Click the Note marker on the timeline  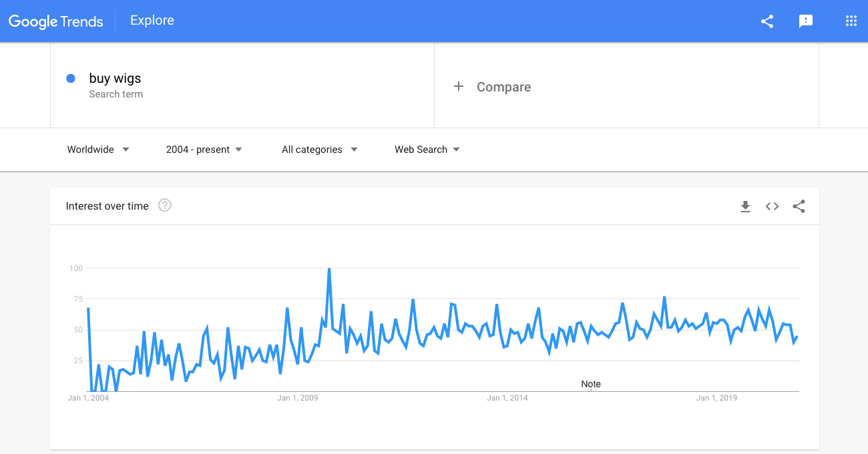tap(591, 384)
